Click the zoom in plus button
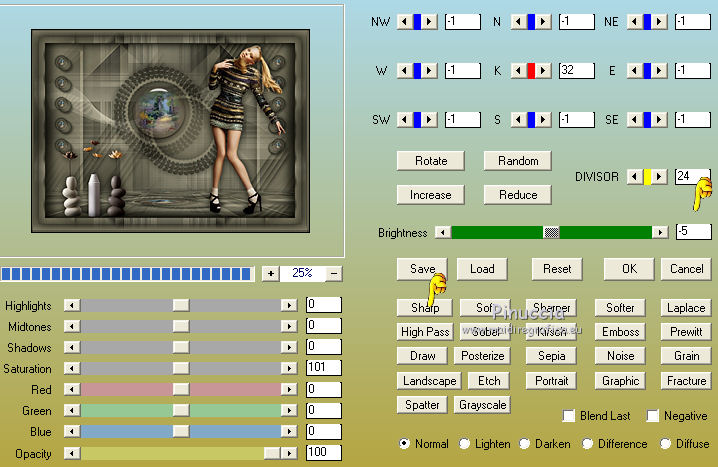The width and height of the screenshot is (718, 467). 271,273
